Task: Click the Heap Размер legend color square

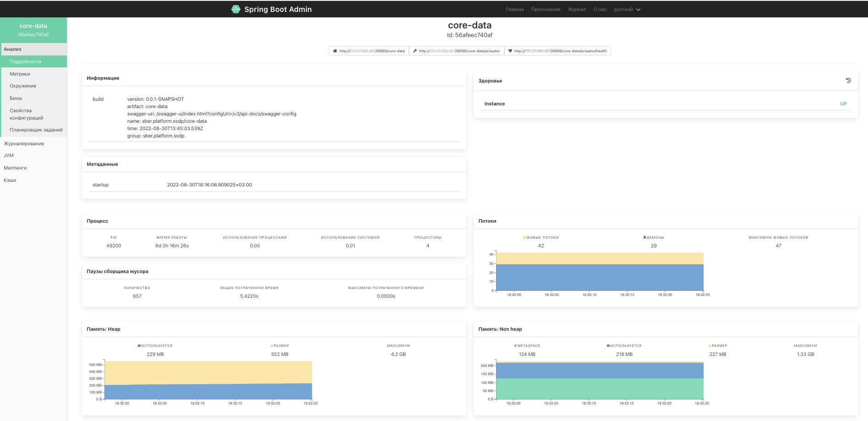Action: pyautogui.click(x=272, y=345)
